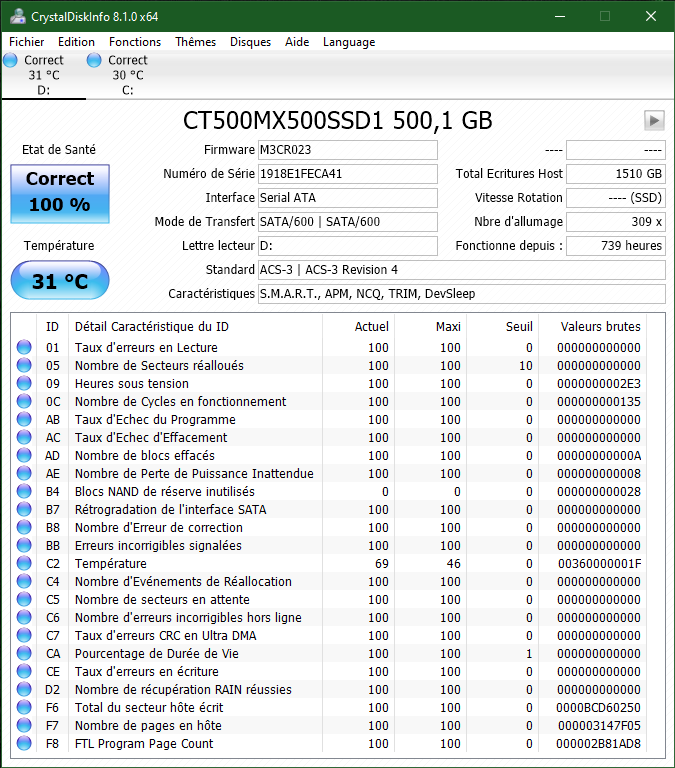Click the Total Ecritures Host 1510 GB value
675x768 pixels.
[616, 174]
